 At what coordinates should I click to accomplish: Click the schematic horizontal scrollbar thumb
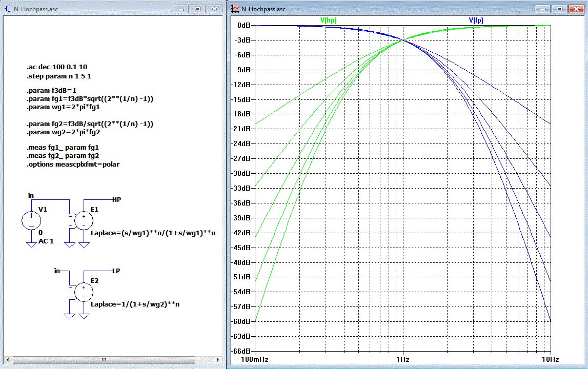coord(103,360)
